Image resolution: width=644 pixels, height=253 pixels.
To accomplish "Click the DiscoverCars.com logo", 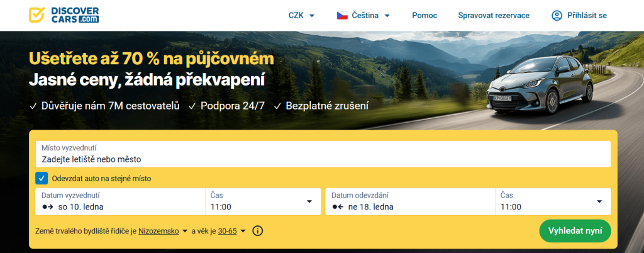I will click(64, 15).
